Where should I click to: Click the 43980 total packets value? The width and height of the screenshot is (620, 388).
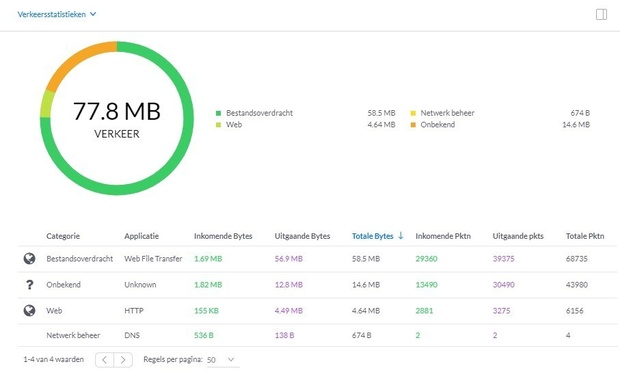[577, 285]
